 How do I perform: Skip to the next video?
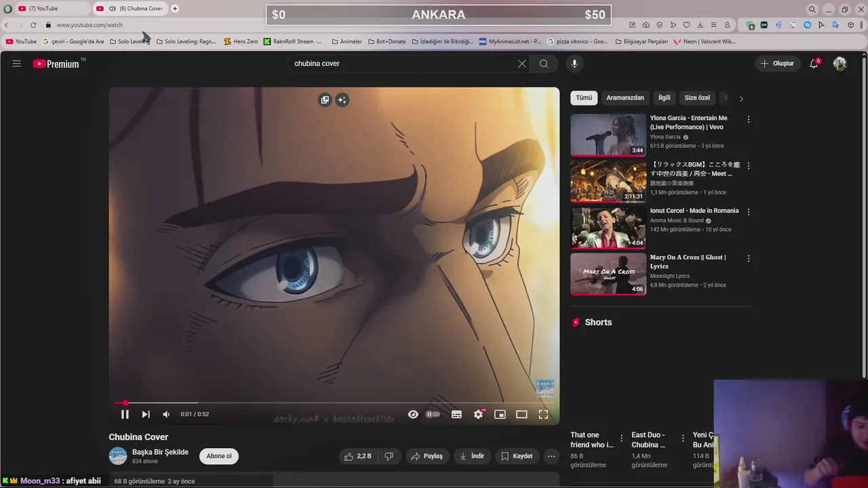point(146,414)
